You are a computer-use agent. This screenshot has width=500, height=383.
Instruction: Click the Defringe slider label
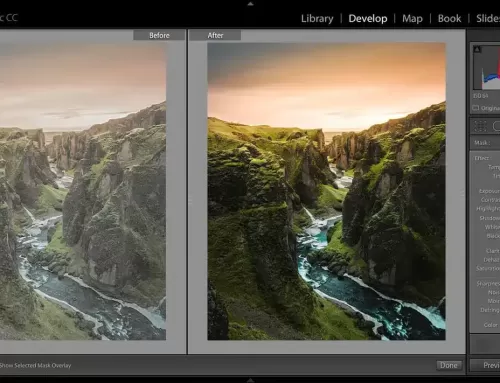pyautogui.click(x=490, y=310)
